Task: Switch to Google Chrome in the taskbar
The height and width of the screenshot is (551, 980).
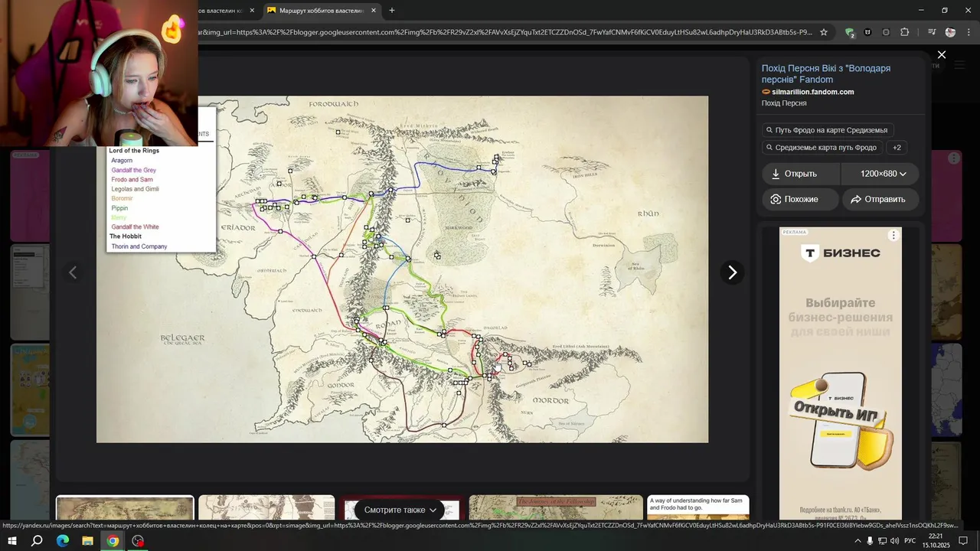Action: pyautogui.click(x=113, y=541)
